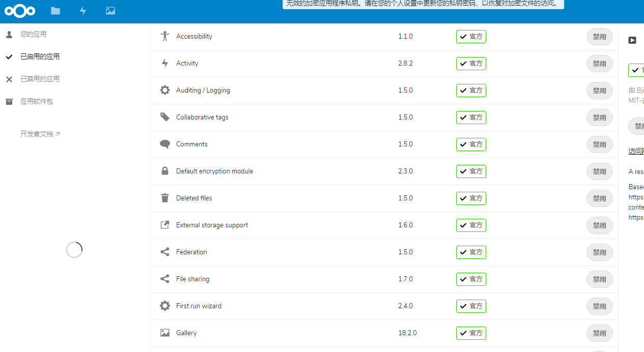Screen dimensions: 644x352
Task: Click the Default encryption module lock icon
Action: pos(164,171)
